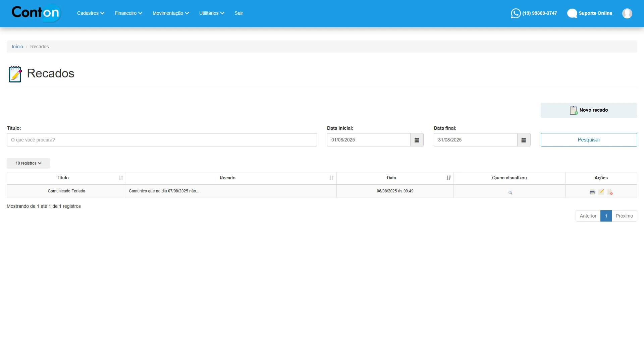Screen dimensions: 644x362
Task: Edit the Comunicado Feriado message with pencil icon
Action: 601,192
